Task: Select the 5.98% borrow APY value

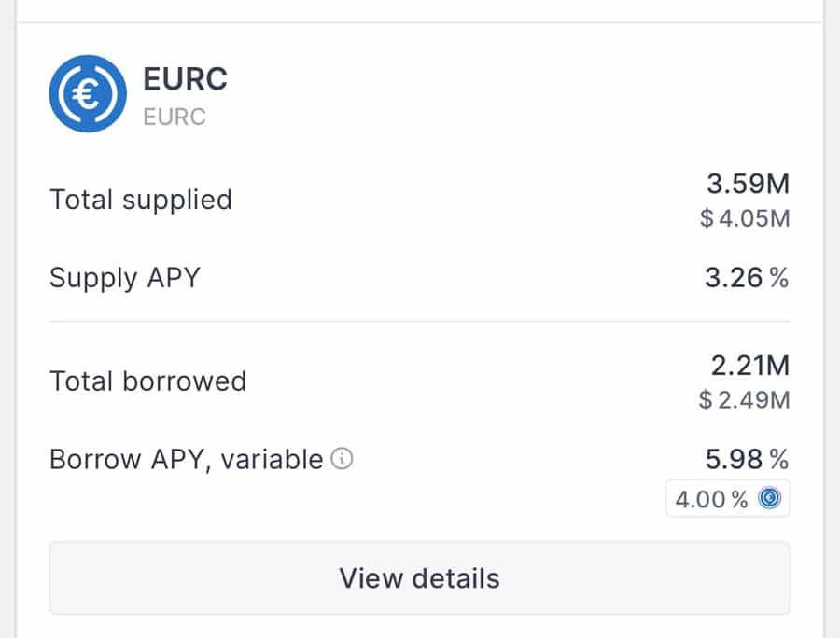Action: (x=747, y=459)
